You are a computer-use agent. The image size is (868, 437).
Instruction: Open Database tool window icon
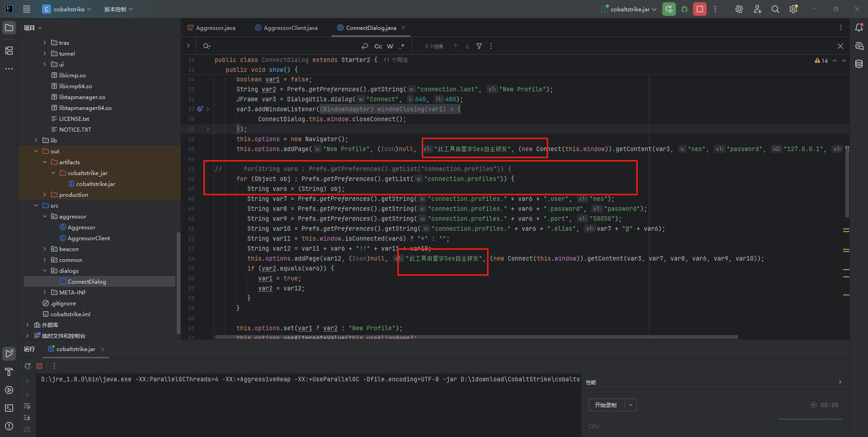(859, 64)
